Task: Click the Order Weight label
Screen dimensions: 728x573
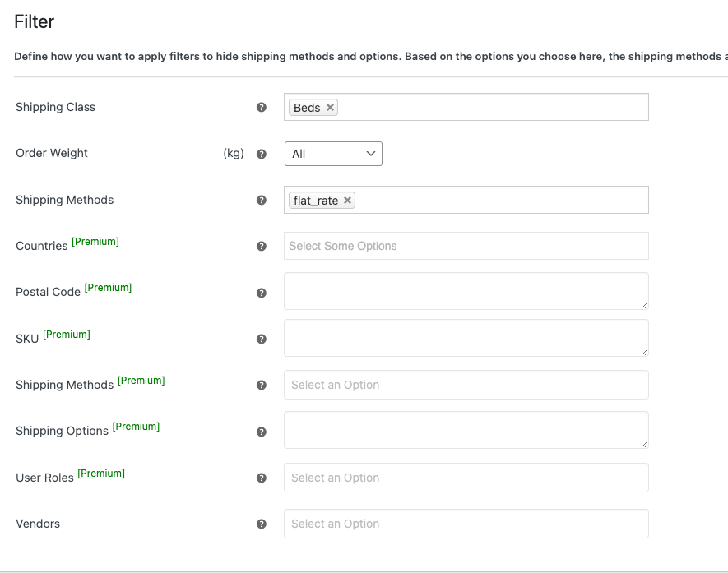Action: click(52, 153)
